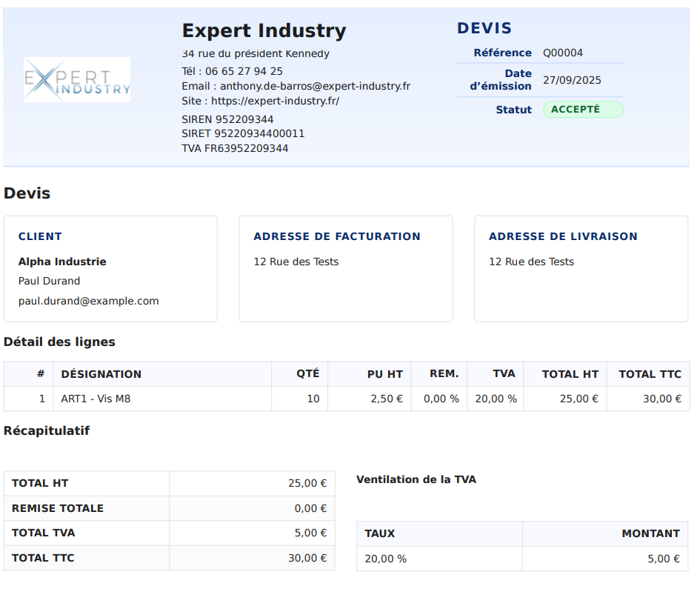Click the Expert Industry logo image

77,80
